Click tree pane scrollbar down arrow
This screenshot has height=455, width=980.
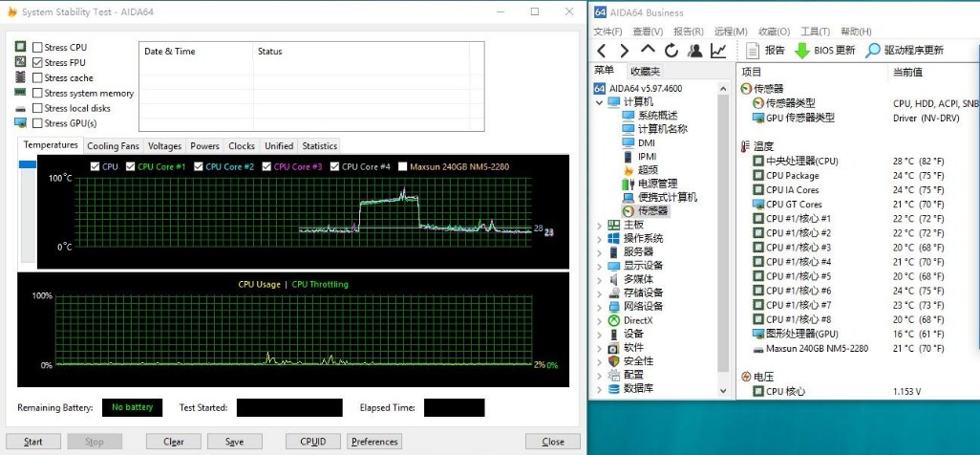click(724, 391)
